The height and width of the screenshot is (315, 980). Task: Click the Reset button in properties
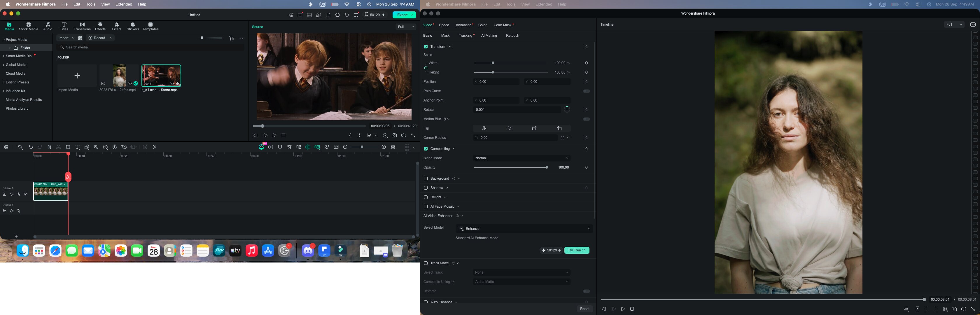pos(584,309)
